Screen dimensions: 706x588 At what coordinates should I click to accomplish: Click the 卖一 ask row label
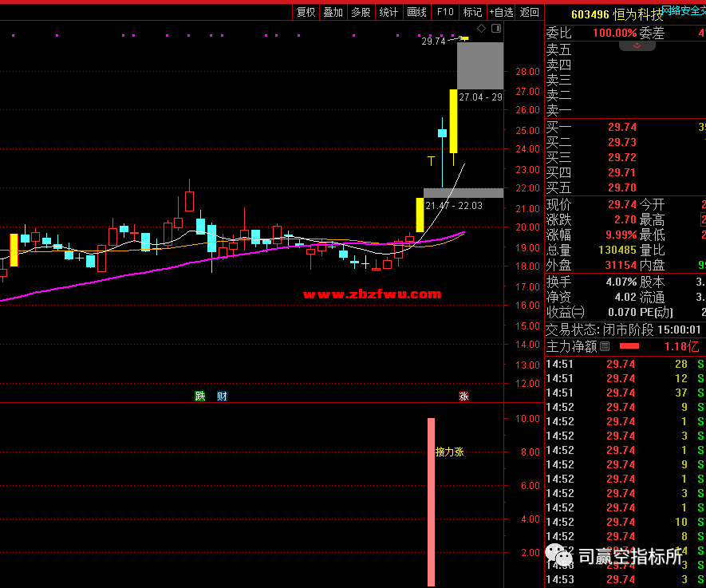pyautogui.click(x=558, y=110)
